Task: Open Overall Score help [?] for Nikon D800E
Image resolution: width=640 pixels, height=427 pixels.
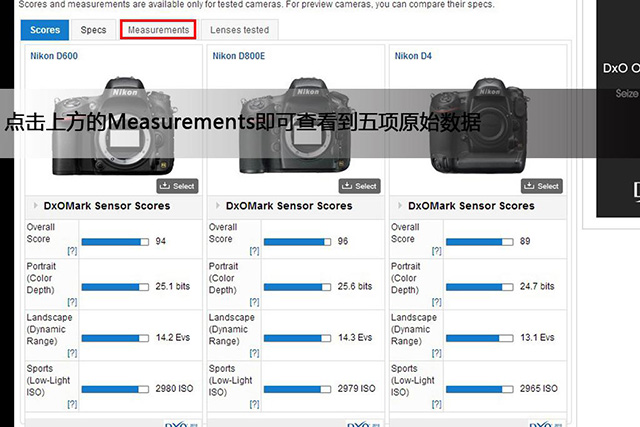Action: coord(254,251)
